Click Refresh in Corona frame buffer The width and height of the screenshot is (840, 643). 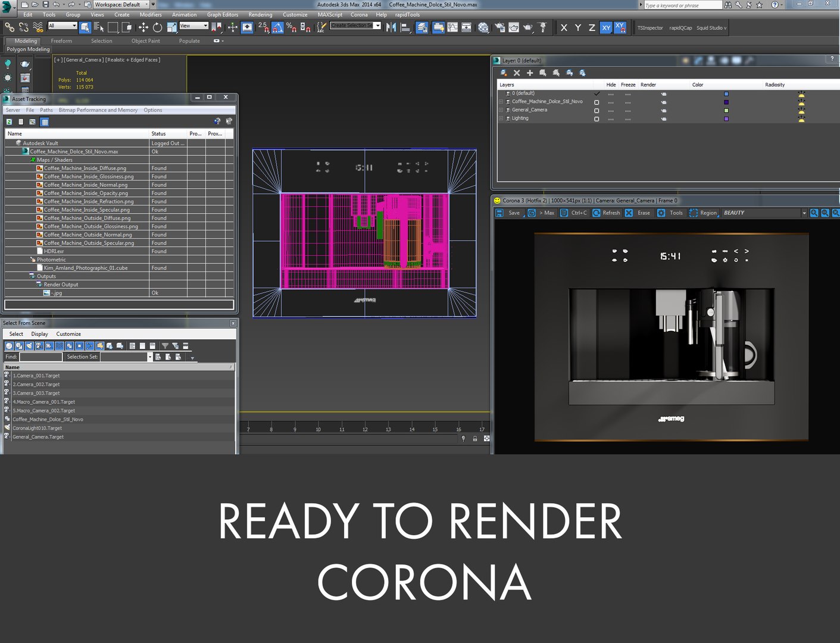[607, 213]
